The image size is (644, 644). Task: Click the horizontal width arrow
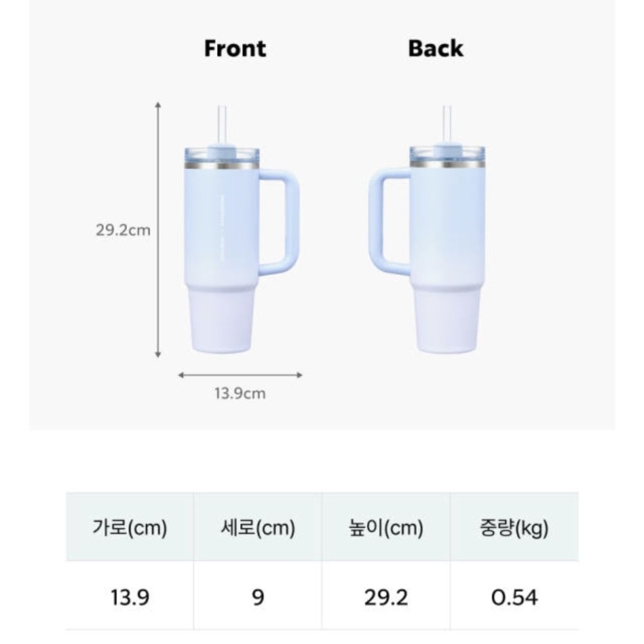point(240,375)
